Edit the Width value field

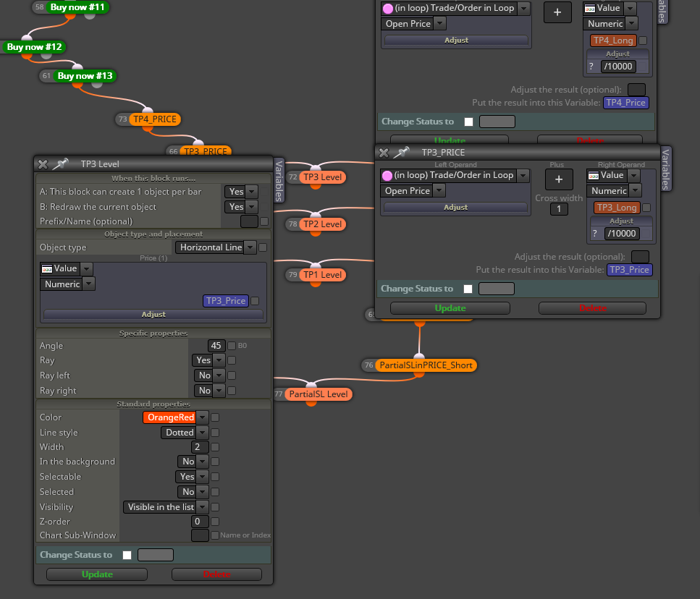200,447
